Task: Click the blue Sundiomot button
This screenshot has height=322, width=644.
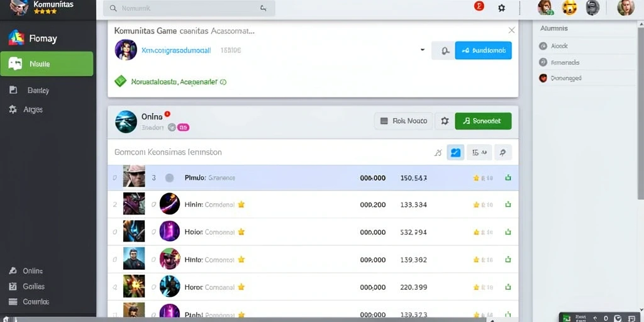Action: coord(484,50)
